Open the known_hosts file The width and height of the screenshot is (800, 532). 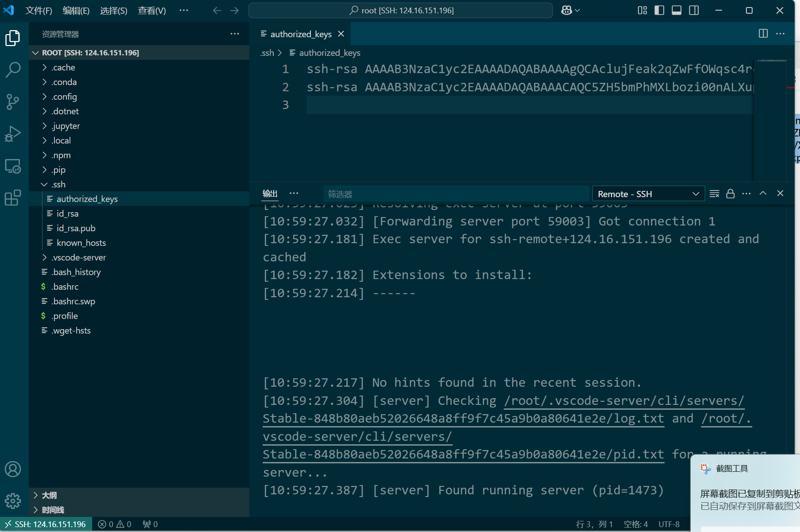(139, 243)
